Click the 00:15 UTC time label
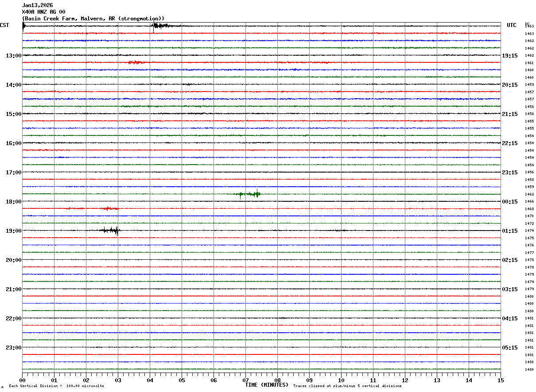536x392 pixels. pyautogui.click(x=510, y=202)
